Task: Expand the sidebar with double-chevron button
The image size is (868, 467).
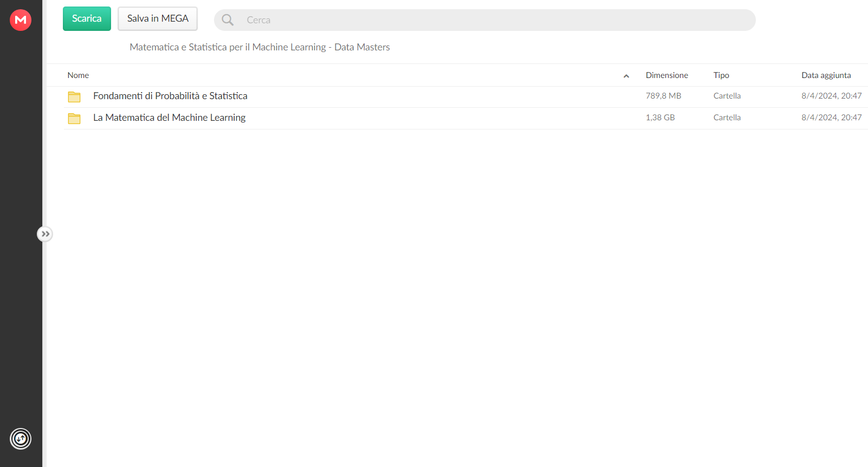Action: [45, 234]
